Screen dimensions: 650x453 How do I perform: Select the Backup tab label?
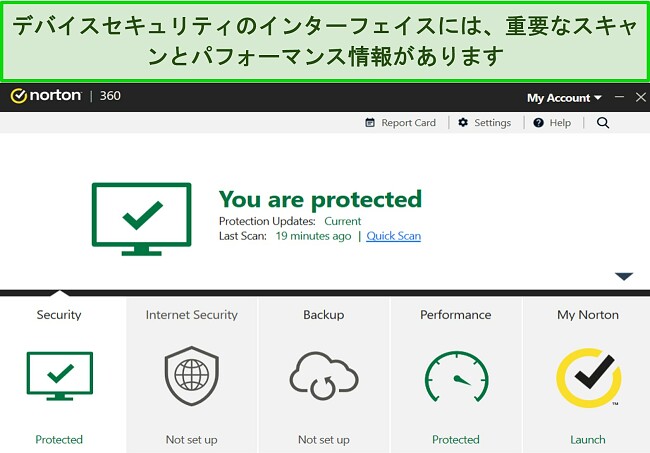324,315
